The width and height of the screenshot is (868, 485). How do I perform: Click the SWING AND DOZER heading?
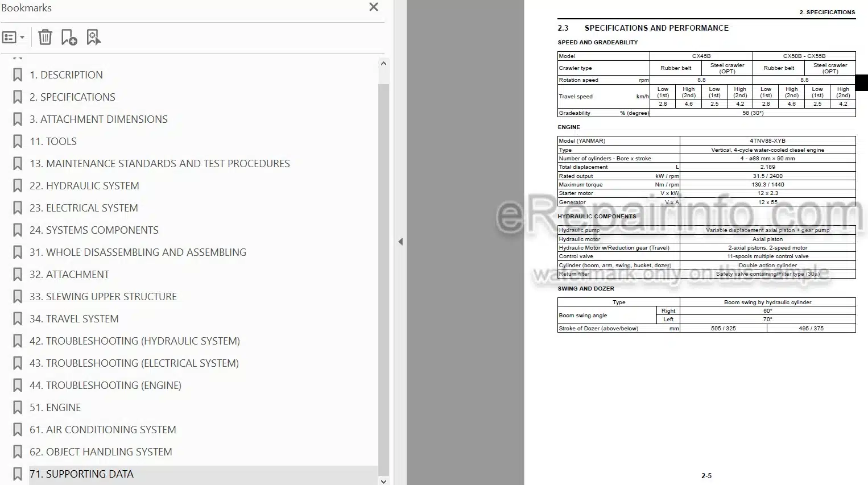pyautogui.click(x=586, y=289)
